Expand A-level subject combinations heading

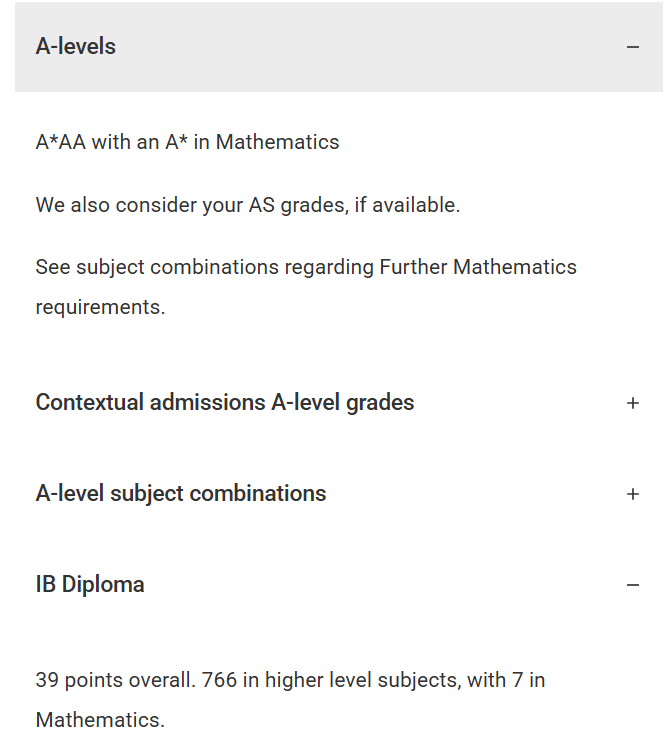181,494
